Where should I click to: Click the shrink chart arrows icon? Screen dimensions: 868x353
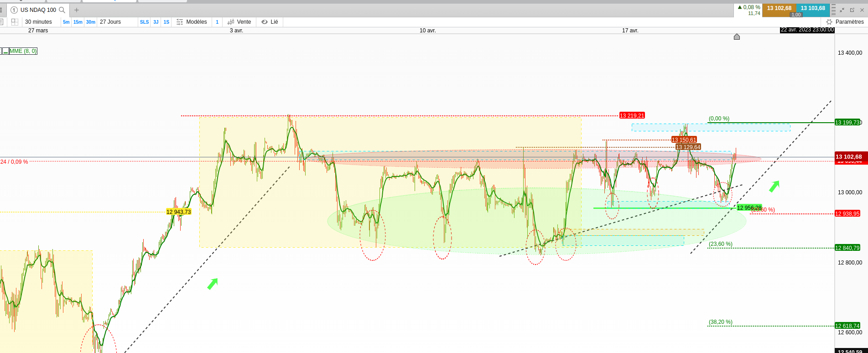(842, 10)
